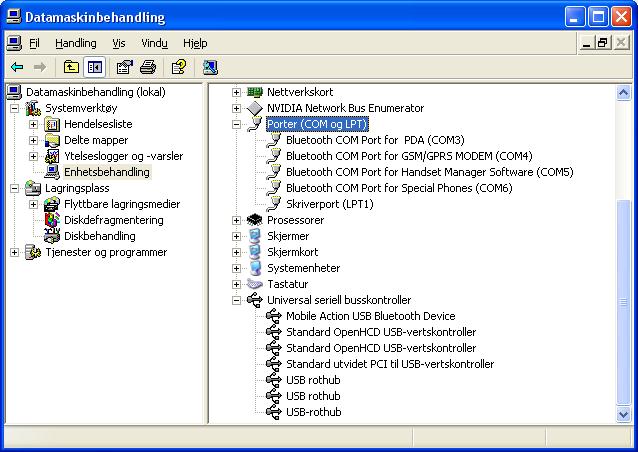Select Standard utvidet PCI til USB-vertskontroller

[390, 364]
